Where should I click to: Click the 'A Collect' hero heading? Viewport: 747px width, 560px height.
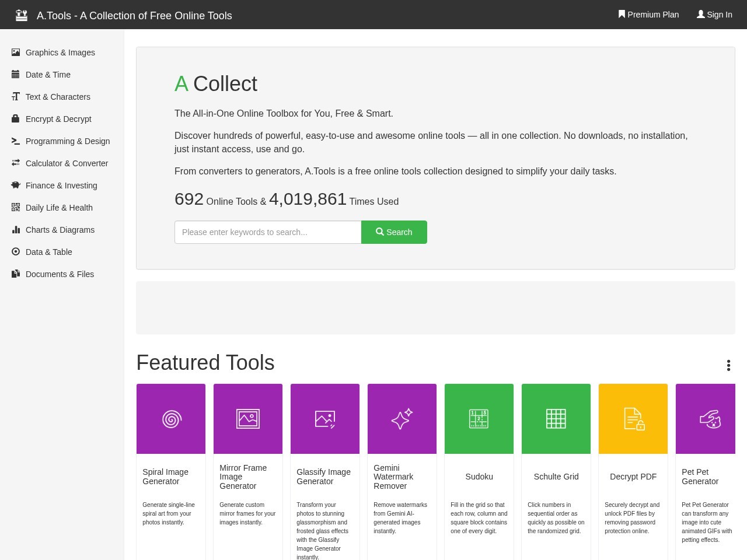tap(216, 84)
